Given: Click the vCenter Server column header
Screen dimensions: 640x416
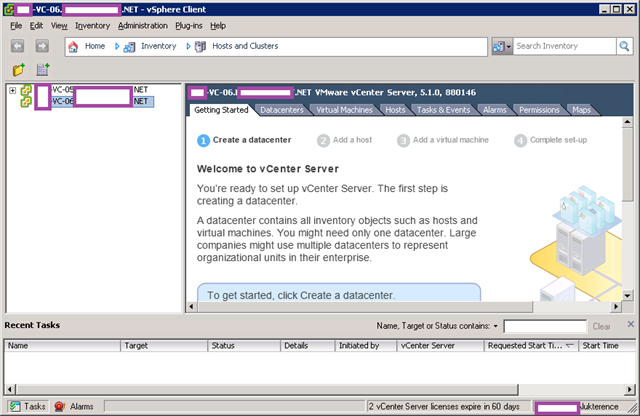Looking at the screenshot, I should tap(440, 346).
